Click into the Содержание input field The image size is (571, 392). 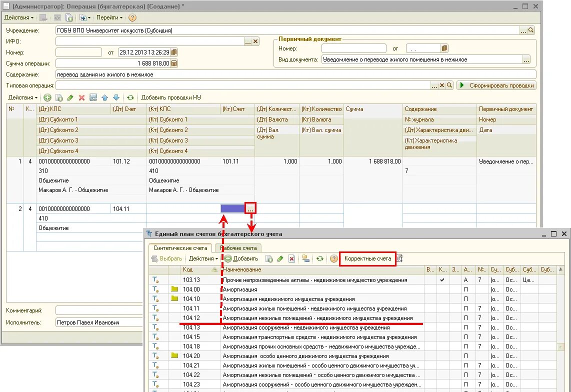click(x=295, y=74)
